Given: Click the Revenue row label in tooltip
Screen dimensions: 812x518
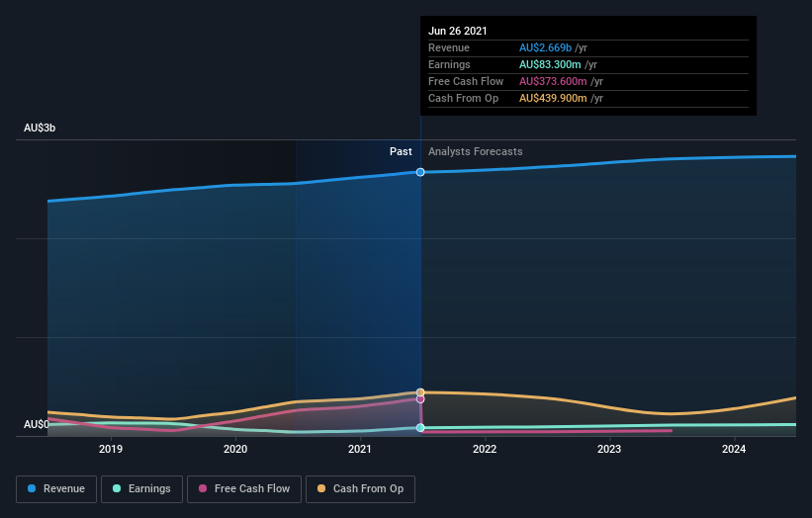Looking at the screenshot, I should (x=449, y=47).
